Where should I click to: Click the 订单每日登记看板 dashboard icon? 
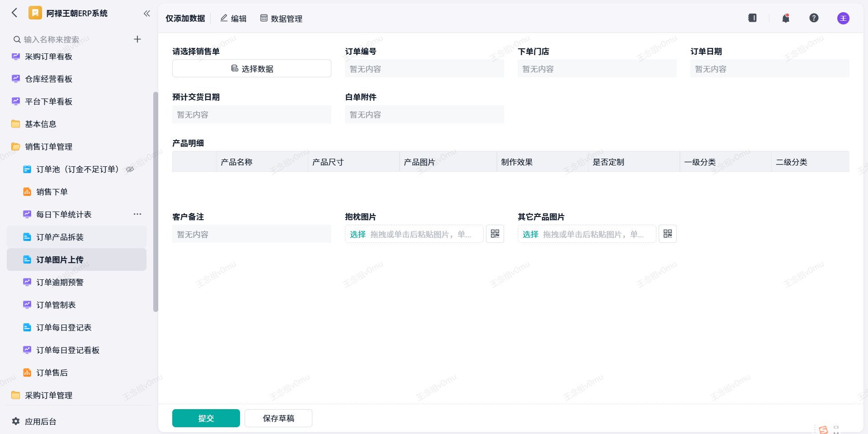click(x=27, y=350)
